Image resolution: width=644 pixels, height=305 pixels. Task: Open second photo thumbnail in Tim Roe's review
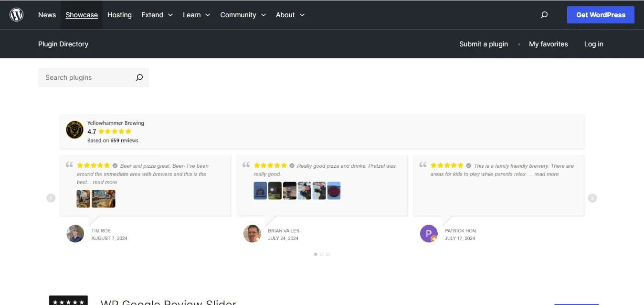click(x=104, y=199)
